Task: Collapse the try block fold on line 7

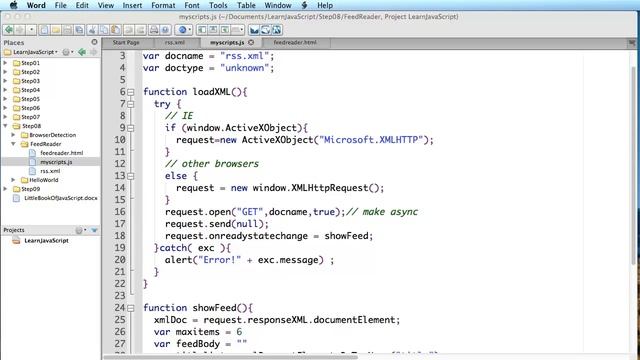Action: [131, 104]
